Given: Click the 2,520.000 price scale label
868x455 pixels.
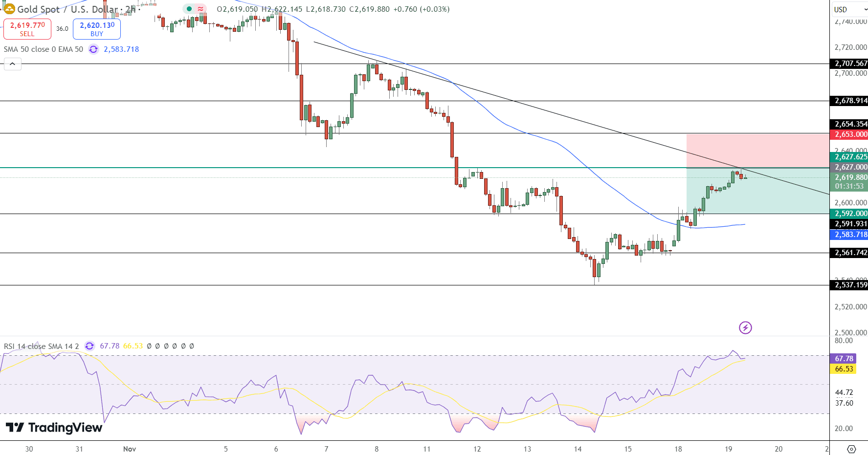Looking at the screenshot, I should point(851,307).
